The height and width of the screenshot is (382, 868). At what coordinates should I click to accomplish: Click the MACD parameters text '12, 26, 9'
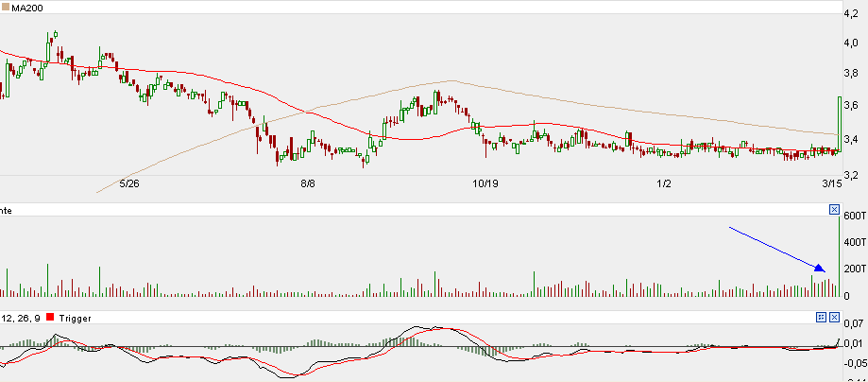point(23,319)
